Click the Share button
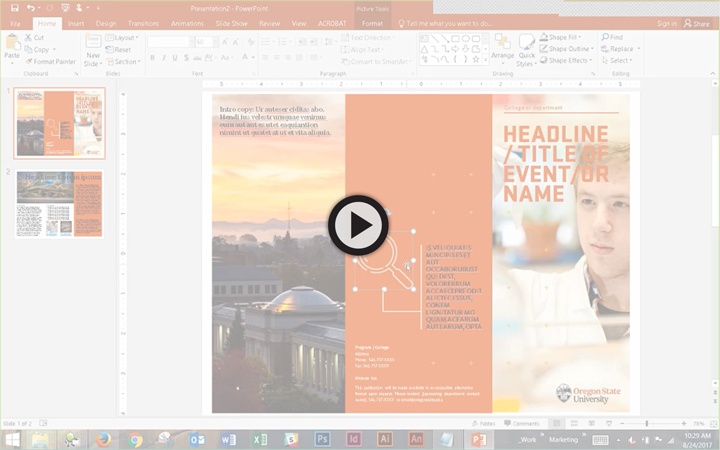The image size is (720, 450). pyautogui.click(x=697, y=23)
